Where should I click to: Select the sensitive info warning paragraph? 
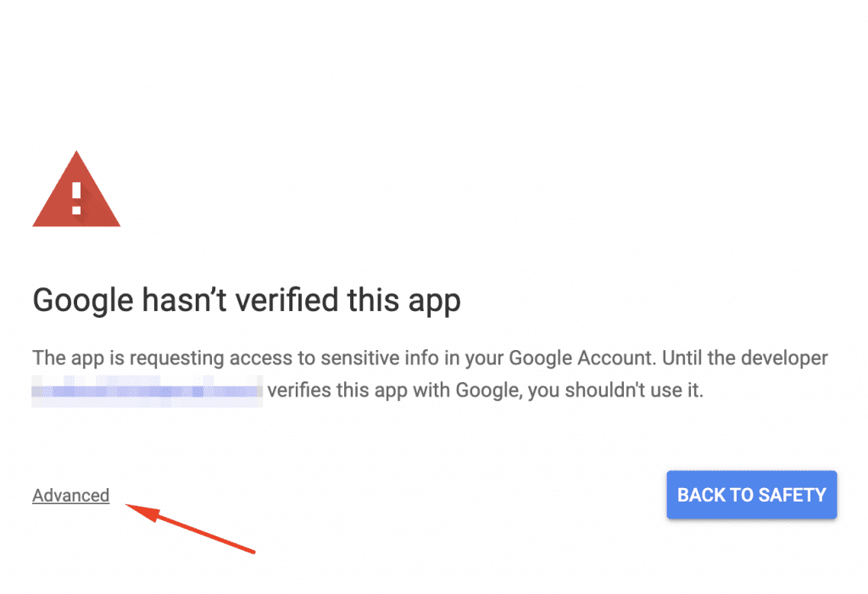[424, 373]
